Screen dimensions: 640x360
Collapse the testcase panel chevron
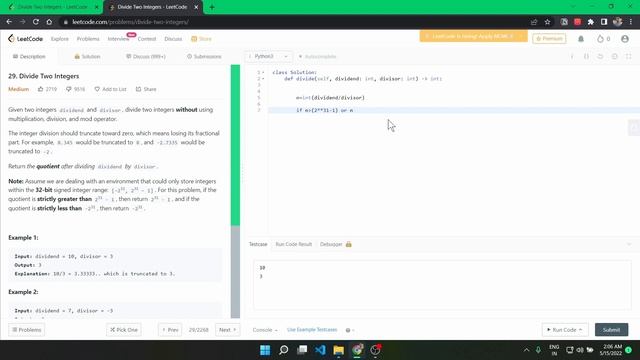pyautogui.click(x=629, y=244)
